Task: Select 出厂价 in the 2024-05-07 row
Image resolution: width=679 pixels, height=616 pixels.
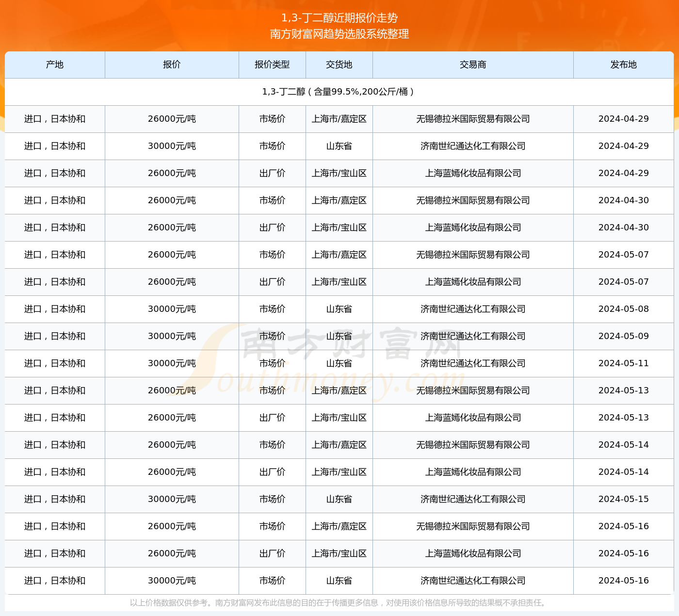Action: click(272, 282)
